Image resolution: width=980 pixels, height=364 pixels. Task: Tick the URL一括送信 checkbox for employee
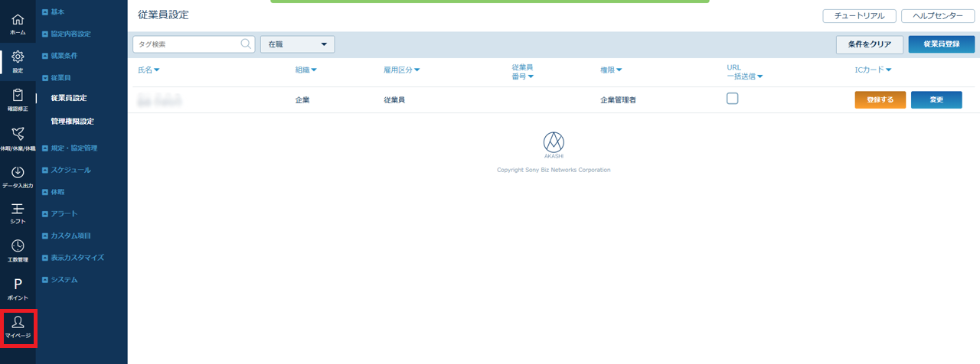(732, 99)
